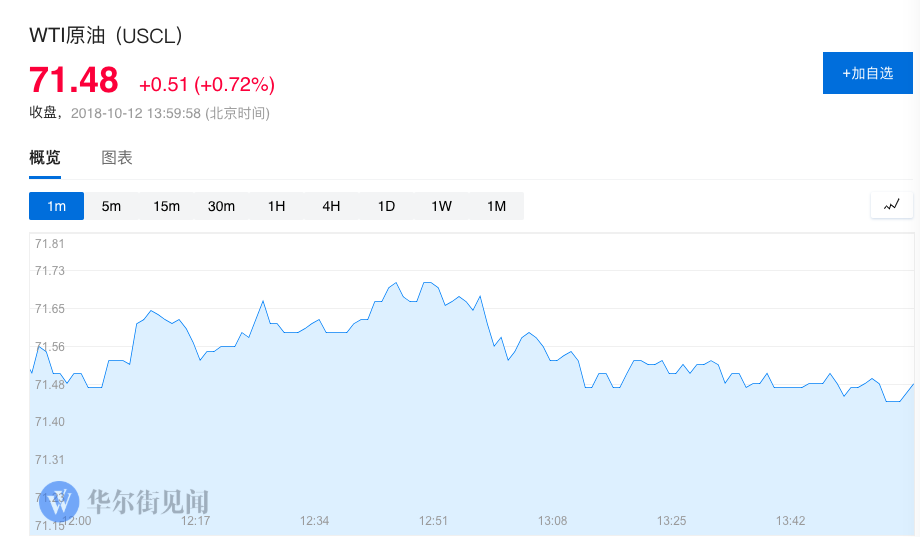Open the line chart type icon
Image resolution: width=920 pixels, height=537 pixels.
891,205
